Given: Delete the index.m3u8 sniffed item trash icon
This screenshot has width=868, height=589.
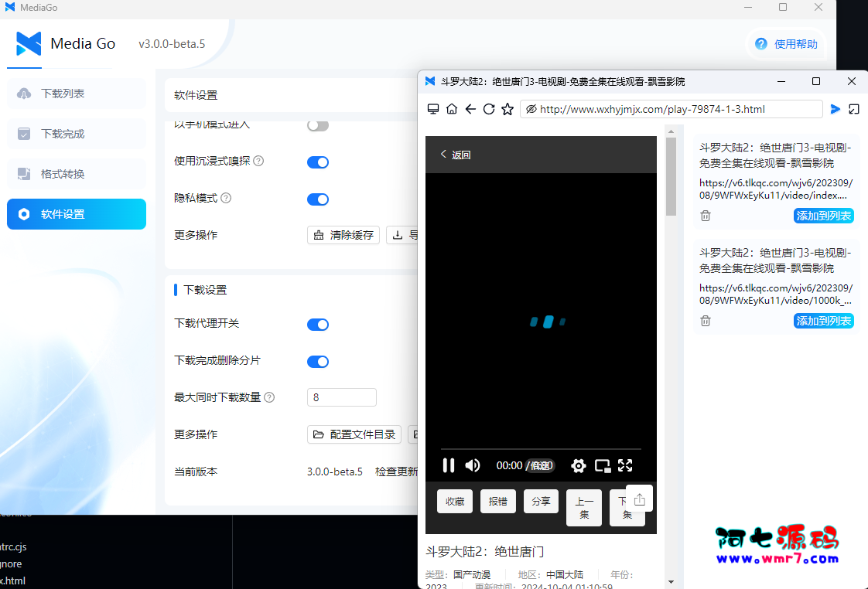Looking at the screenshot, I should 706,216.
